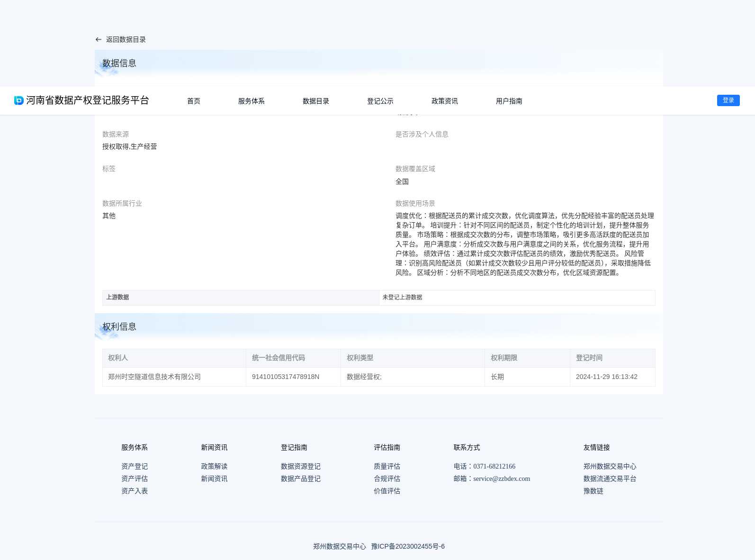Click the 统一社会信用代码 column header

coord(294,358)
